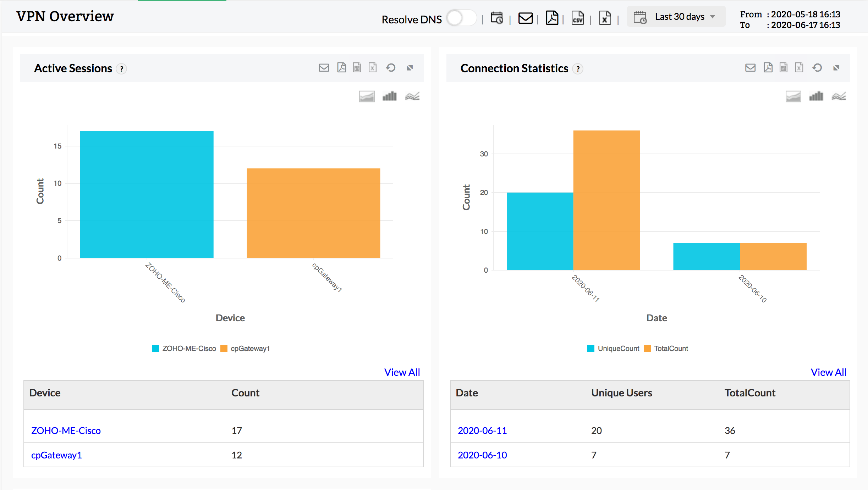Click View All link in Connection Statistics
Viewport: 868px width, 490px height.
[x=829, y=372]
